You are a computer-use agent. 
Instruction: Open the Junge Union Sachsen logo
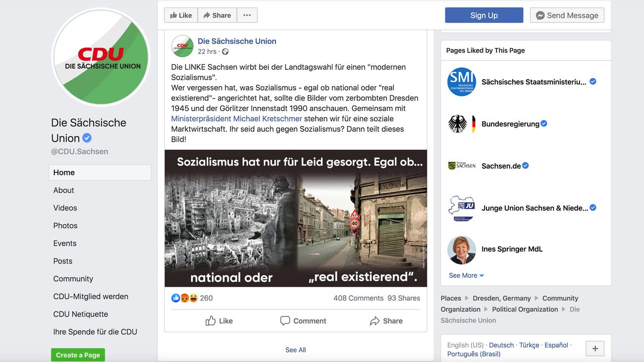[x=461, y=208]
